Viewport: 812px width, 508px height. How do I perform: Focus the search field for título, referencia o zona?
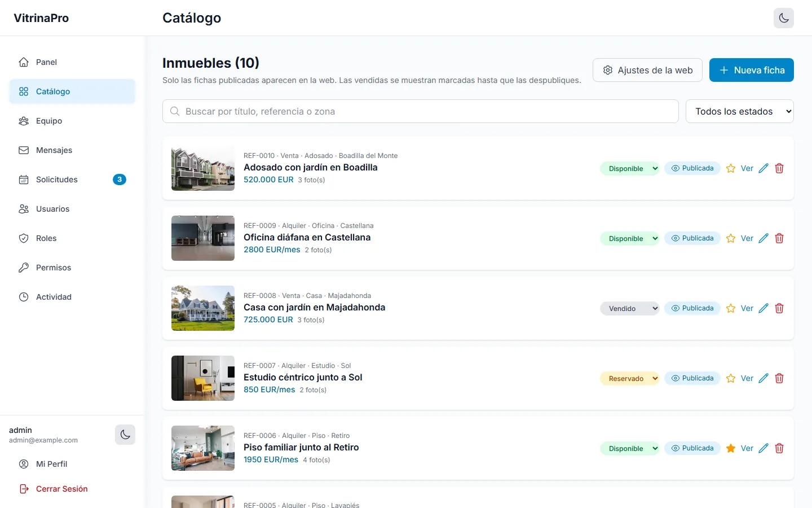point(421,111)
